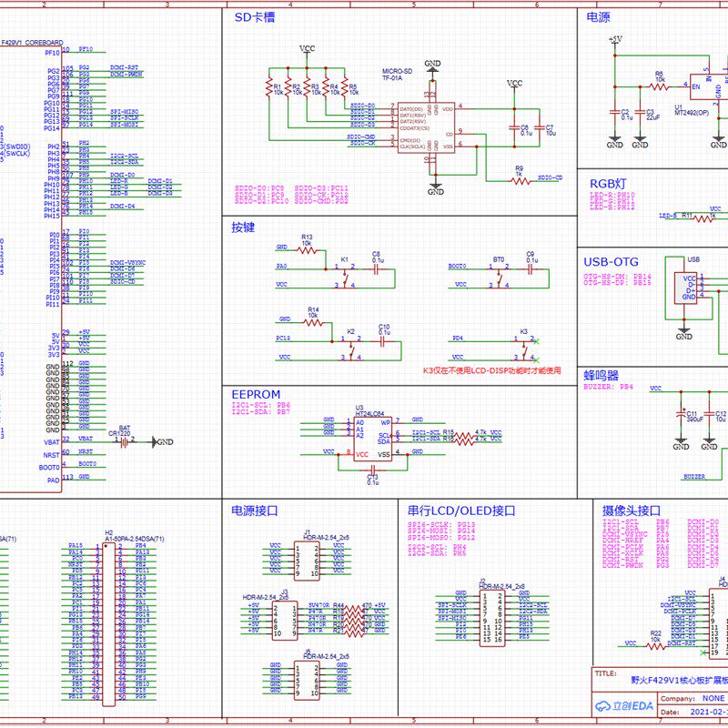This screenshot has width=728, height=728.
Task: Select the BUZZER: PB4 pin note
Action: click(608, 387)
